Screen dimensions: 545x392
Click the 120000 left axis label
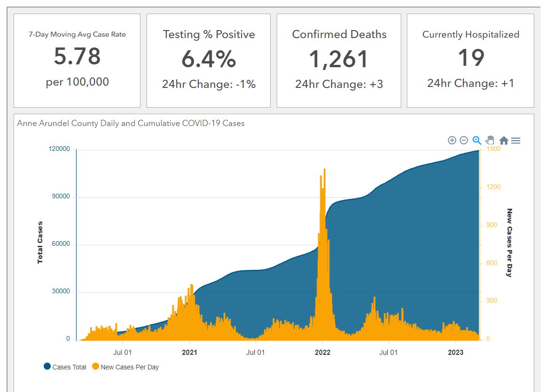click(59, 149)
